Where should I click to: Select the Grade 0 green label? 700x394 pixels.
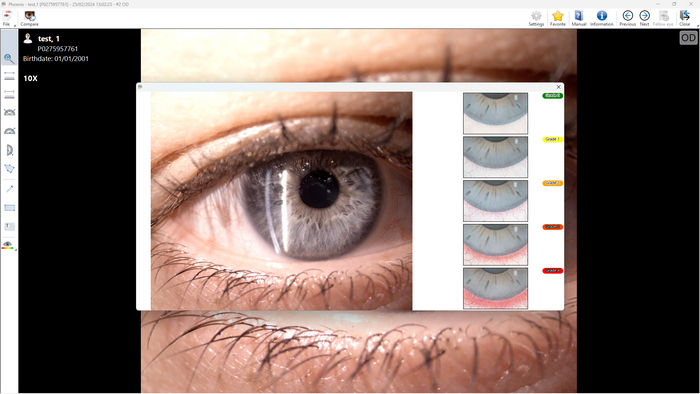[x=552, y=95]
